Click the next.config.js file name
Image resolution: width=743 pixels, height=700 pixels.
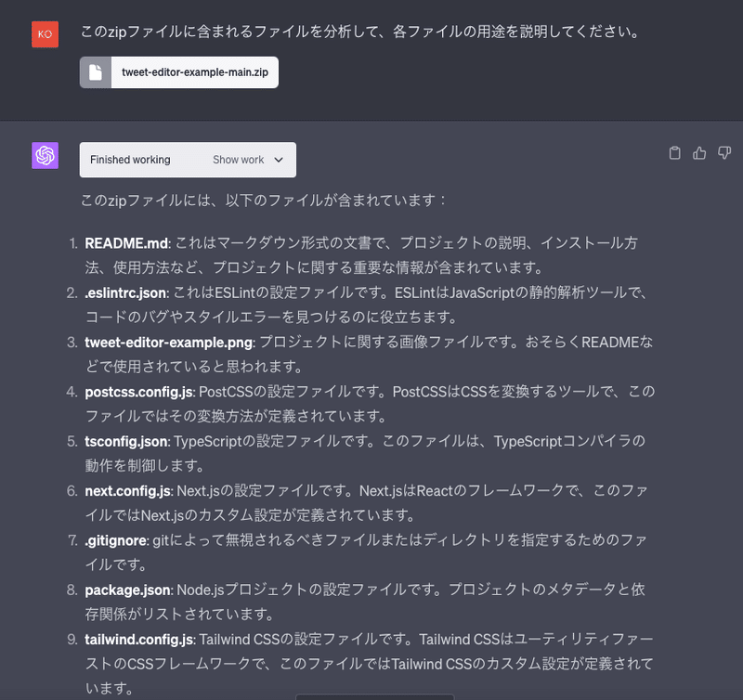(127, 491)
